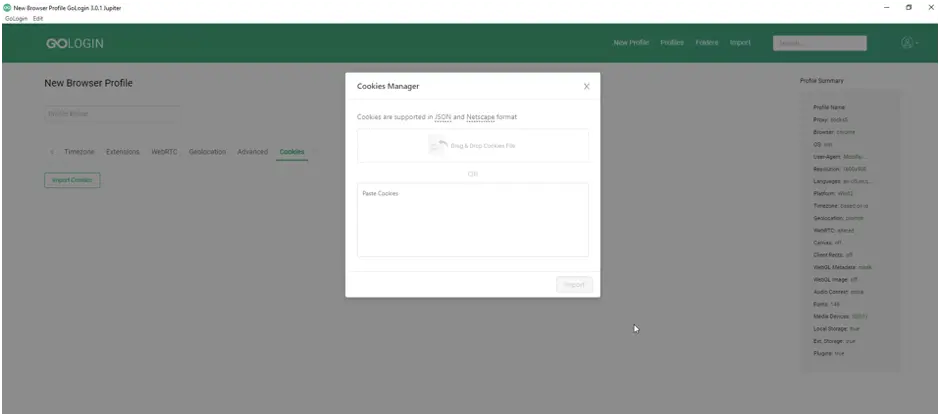Switch to the WebRTC tab
Viewport: 940px width, 416px height.
[x=164, y=152]
